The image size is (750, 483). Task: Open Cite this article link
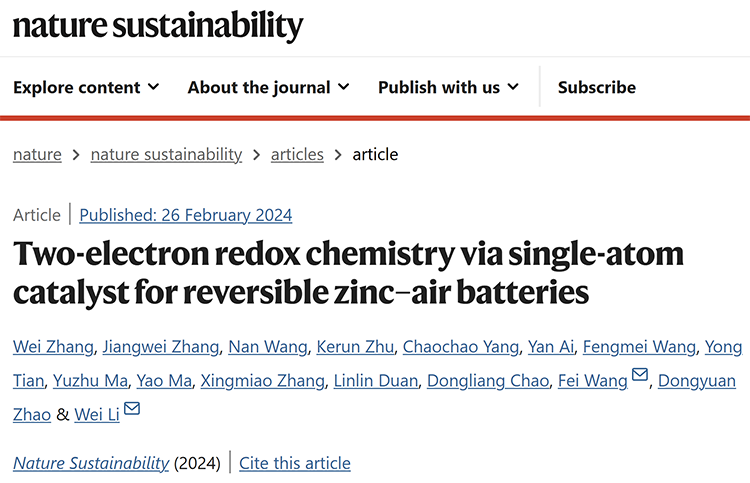(x=295, y=463)
